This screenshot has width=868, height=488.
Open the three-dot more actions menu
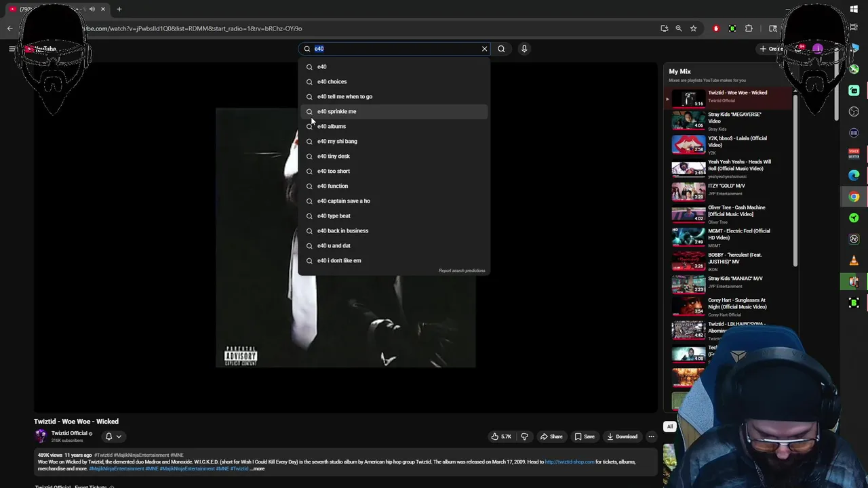(x=651, y=436)
